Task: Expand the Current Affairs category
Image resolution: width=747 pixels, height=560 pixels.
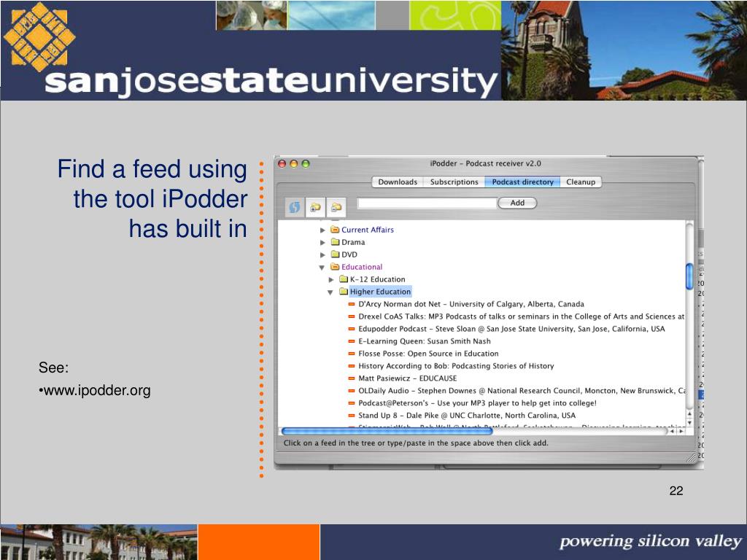Action: tap(322, 230)
